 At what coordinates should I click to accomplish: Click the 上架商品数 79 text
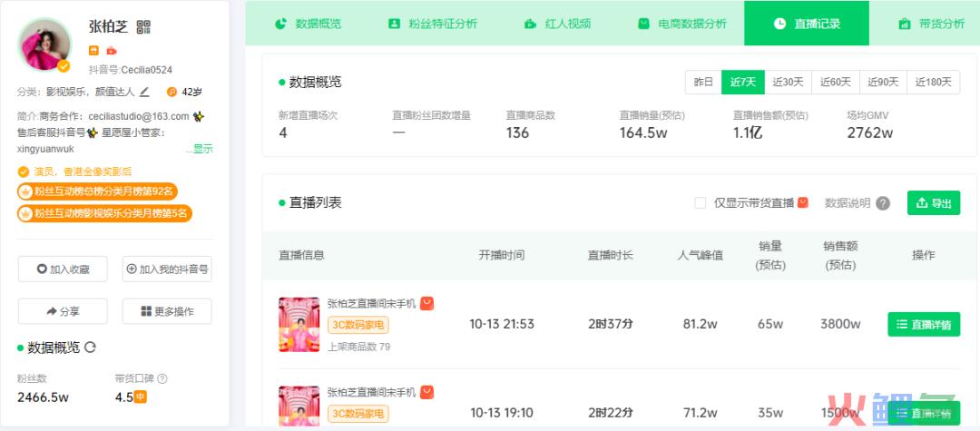[358, 347]
